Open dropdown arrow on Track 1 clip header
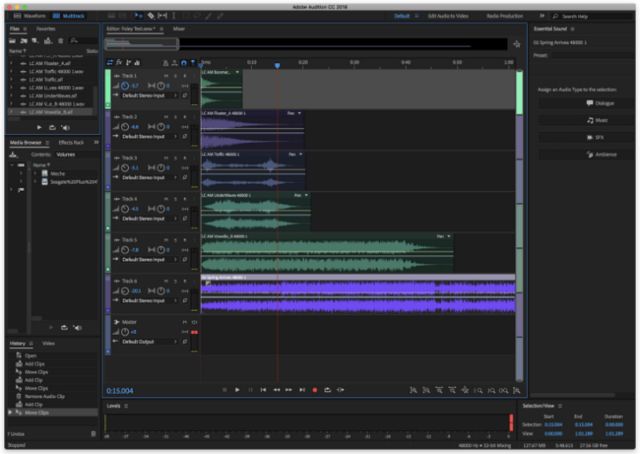This screenshot has width=640, height=454. tap(237, 72)
